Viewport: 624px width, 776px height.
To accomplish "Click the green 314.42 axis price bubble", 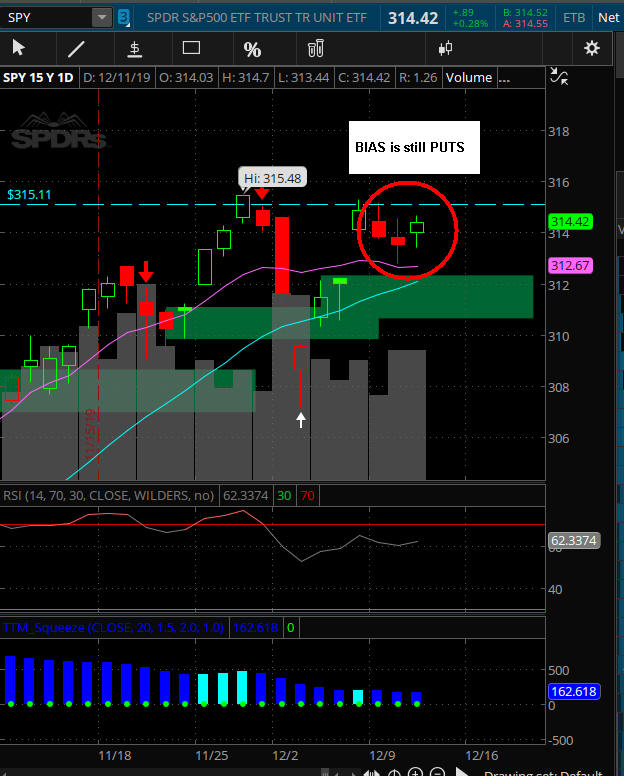I will click(x=570, y=221).
